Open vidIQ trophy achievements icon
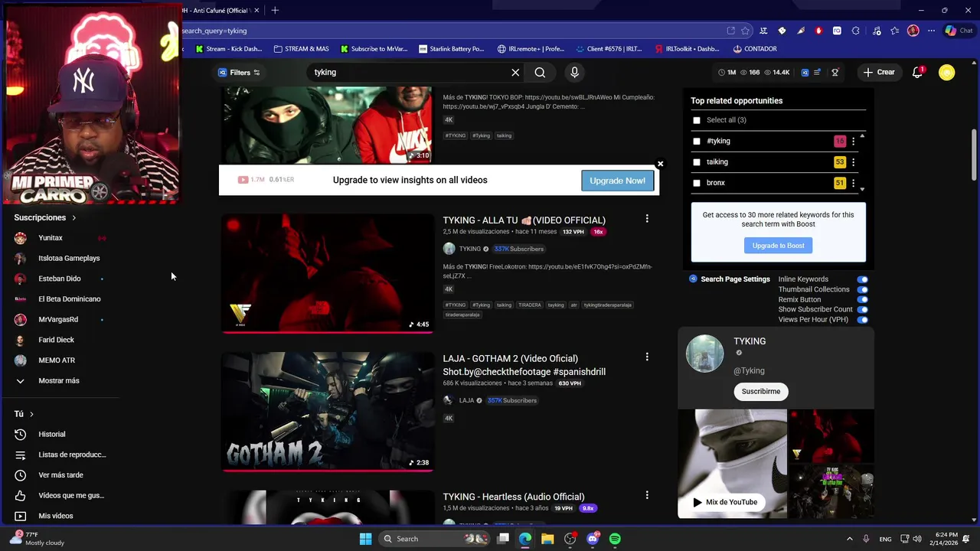980x551 pixels. pos(835,72)
